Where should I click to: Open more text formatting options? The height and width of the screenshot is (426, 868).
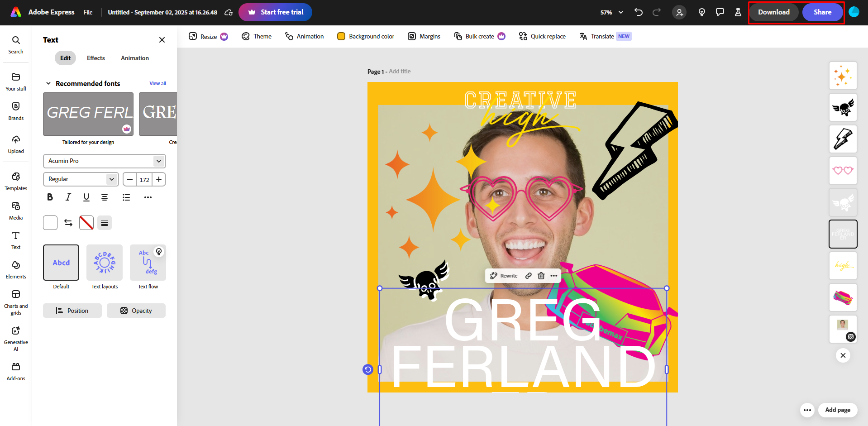(148, 197)
